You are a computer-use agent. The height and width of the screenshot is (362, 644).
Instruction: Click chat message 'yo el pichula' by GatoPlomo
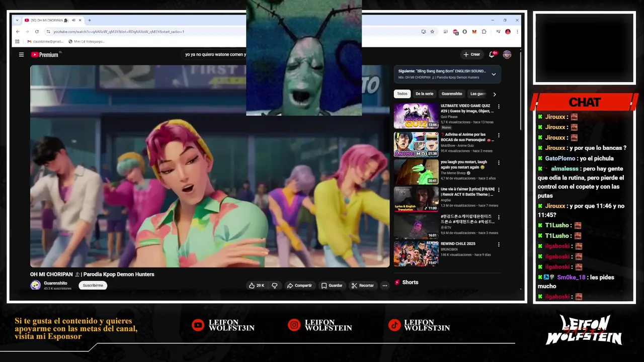tap(596, 158)
